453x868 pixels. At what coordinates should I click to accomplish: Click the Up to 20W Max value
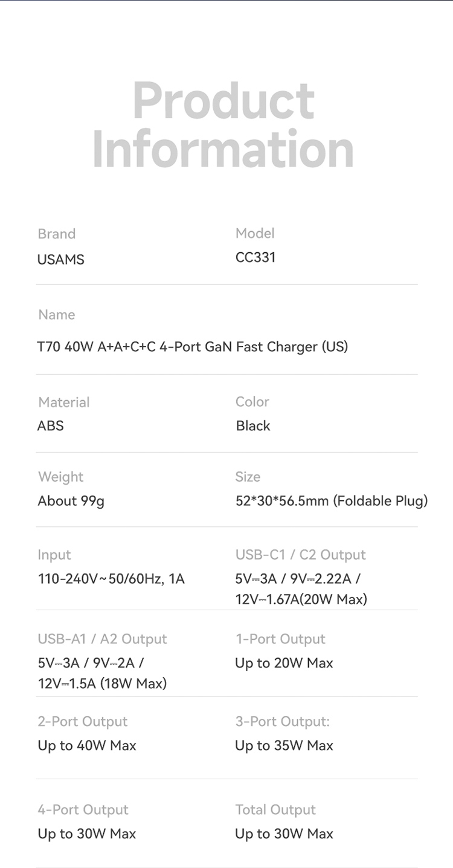point(284,663)
